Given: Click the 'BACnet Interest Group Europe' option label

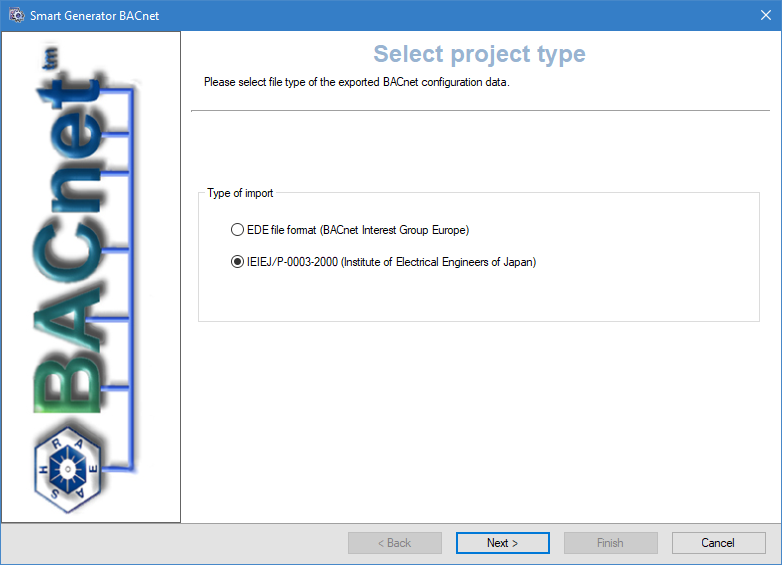Looking at the screenshot, I should click(394, 230).
